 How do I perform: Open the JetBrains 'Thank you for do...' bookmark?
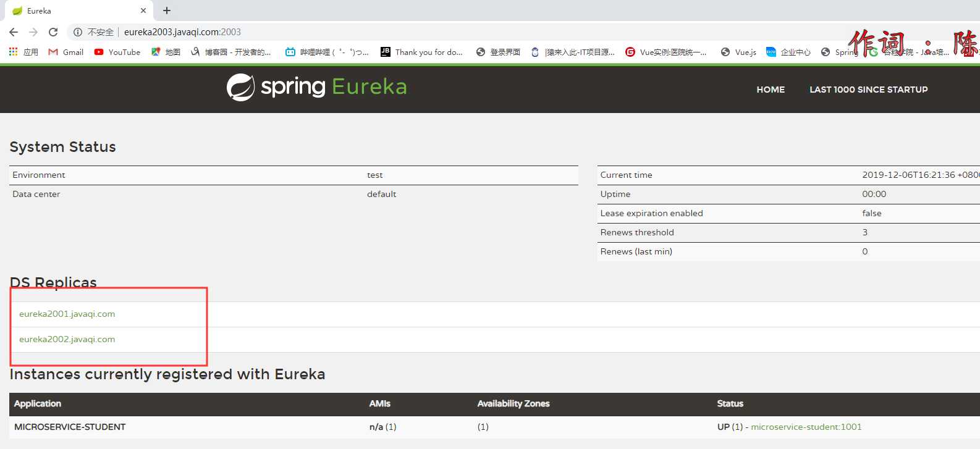pyautogui.click(x=421, y=52)
